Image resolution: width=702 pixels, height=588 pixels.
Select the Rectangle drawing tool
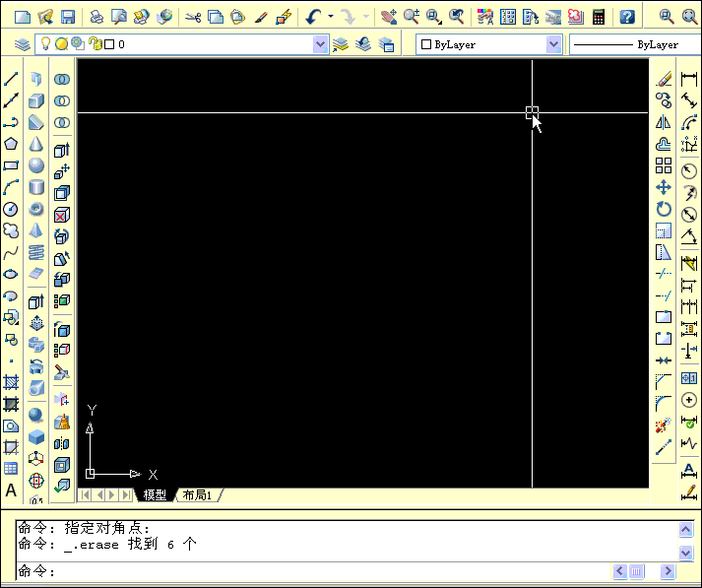11,165
